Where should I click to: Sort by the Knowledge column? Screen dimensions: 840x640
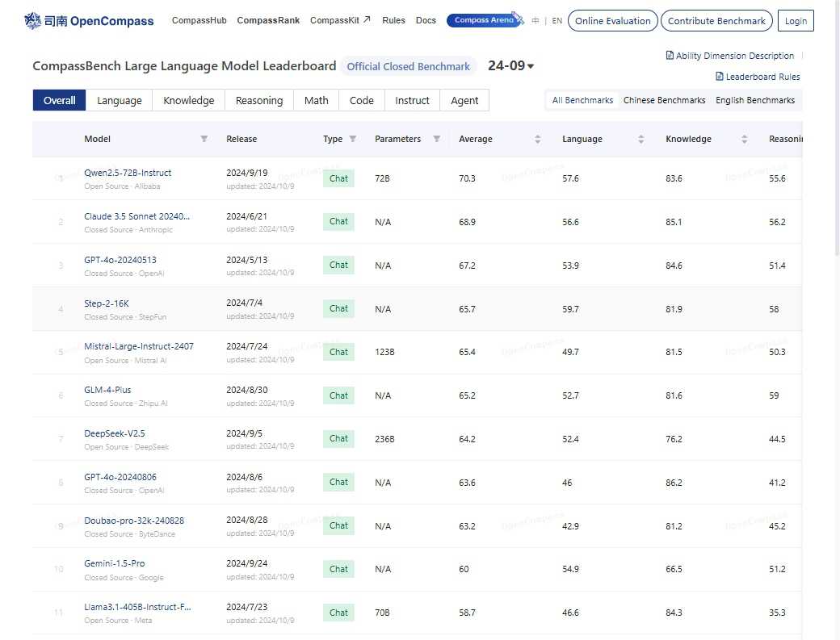(744, 139)
